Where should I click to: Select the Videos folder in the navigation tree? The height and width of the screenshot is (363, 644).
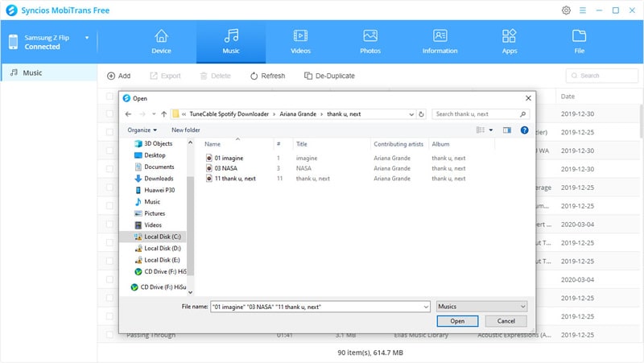point(148,225)
